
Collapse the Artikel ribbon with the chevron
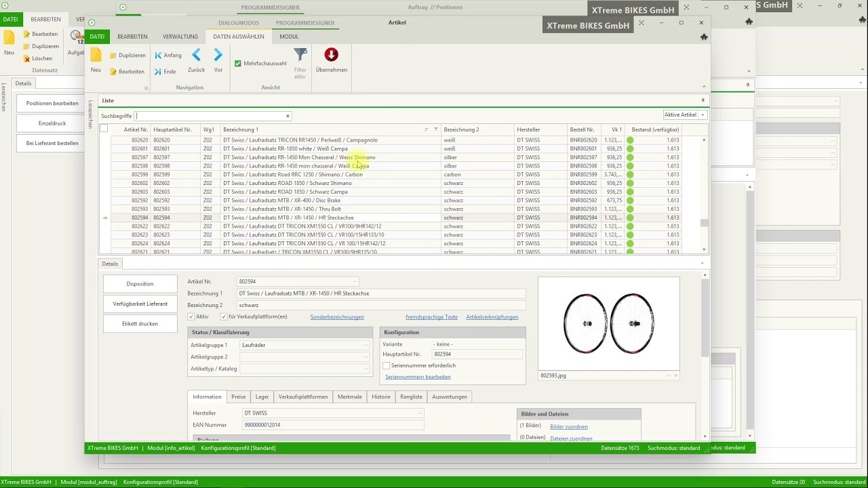pos(703,87)
